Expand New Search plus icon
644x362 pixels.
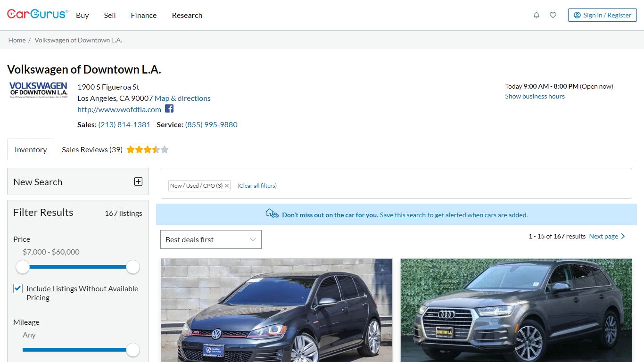tap(138, 181)
